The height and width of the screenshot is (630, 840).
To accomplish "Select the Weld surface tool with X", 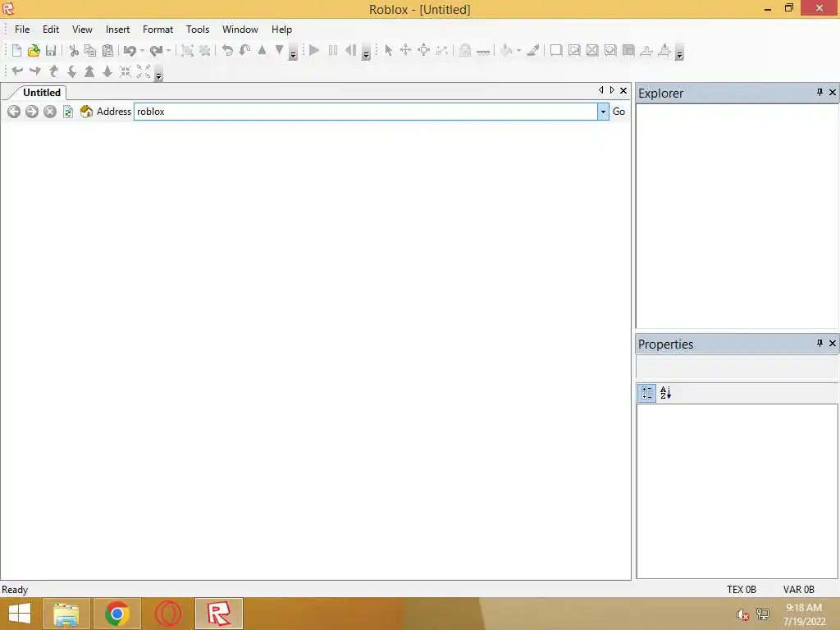I will click(x=592, y=50).
